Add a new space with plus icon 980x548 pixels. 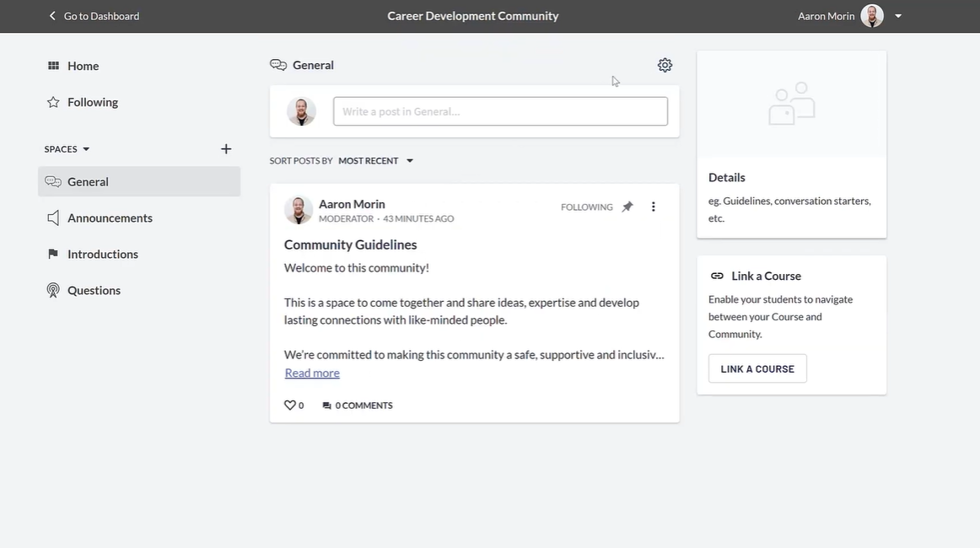pos(226,149)
